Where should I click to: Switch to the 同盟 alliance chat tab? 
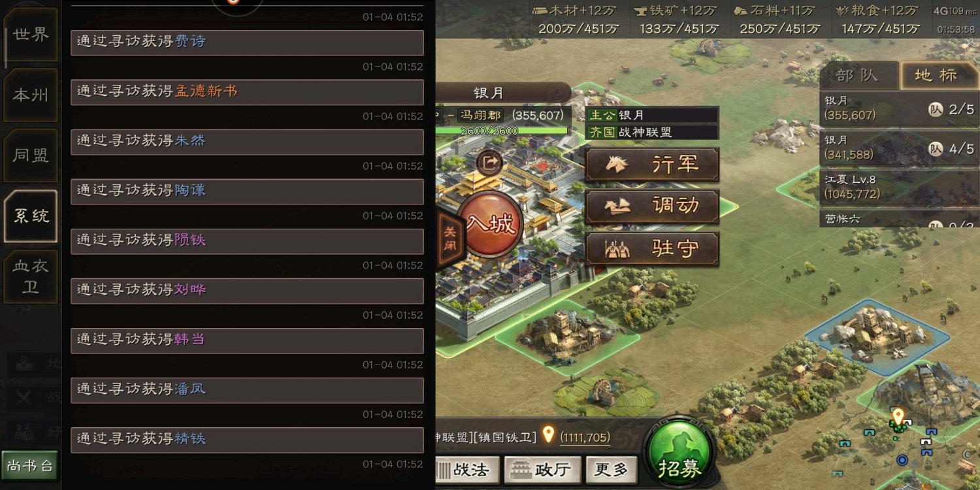31,155
